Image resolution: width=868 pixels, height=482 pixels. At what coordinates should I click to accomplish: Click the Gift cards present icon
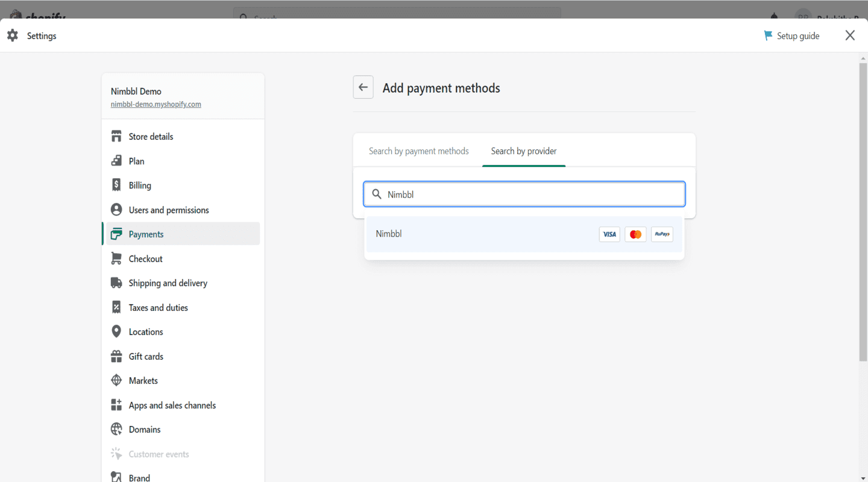[116, 356]
